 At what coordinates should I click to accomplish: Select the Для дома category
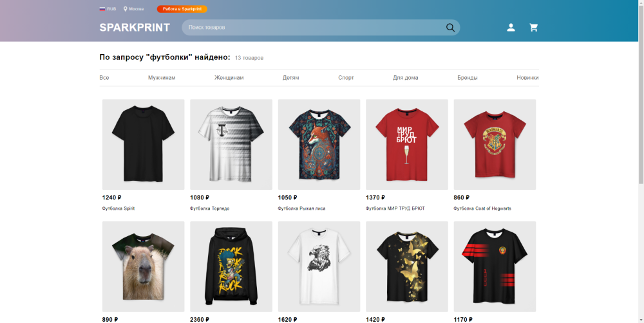[405, 78]
